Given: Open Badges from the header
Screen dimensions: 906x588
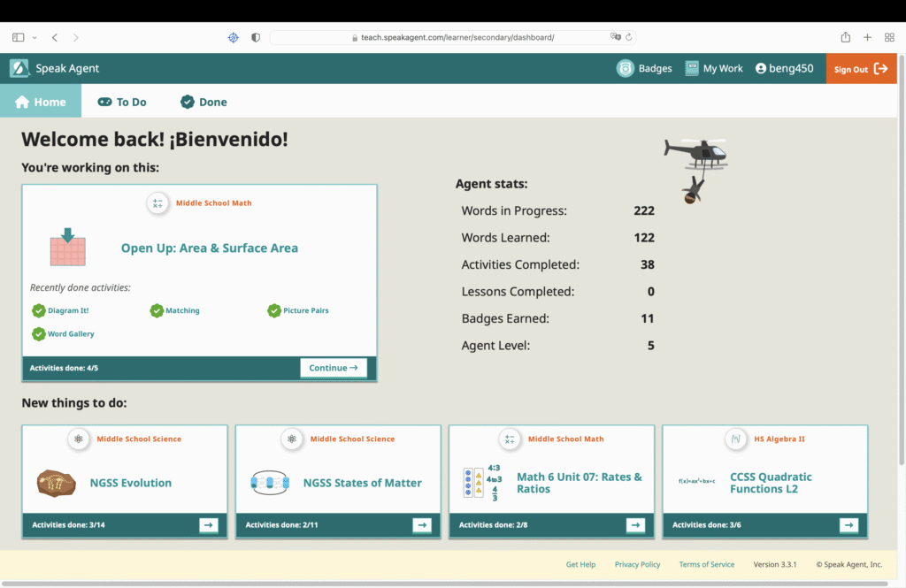Looking at the screenshot, I should click(x=644, y=68).
